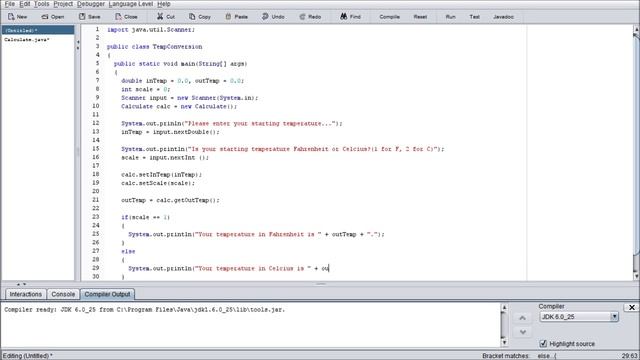The width and height of the screenshot is (640, 360).
Task: Go to previous compiler error arrow
Action: click(x=522, y=318)
